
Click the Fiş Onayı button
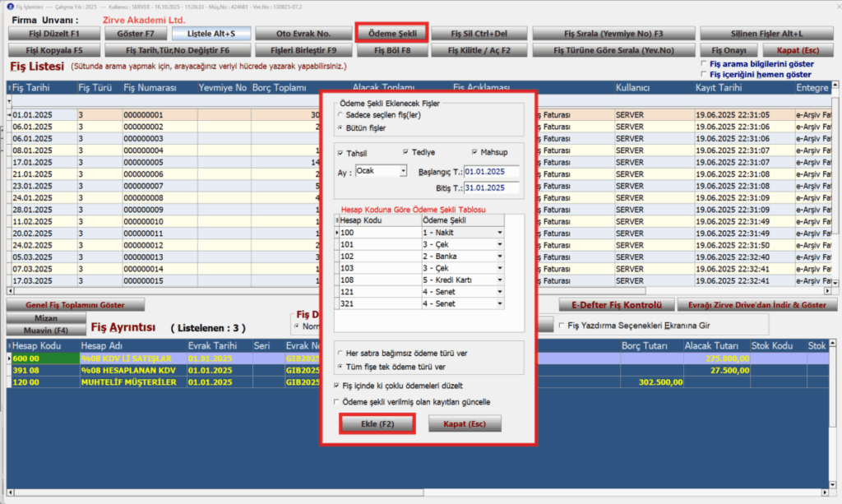729,50
